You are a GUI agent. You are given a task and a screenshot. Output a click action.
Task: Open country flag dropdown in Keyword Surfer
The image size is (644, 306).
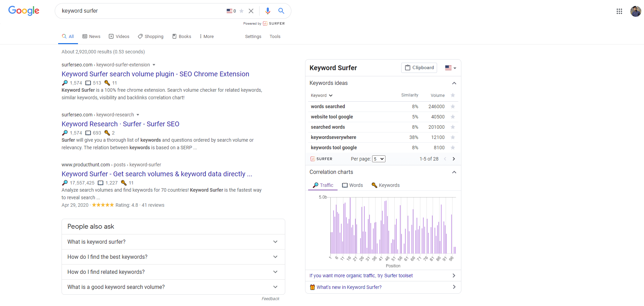click(451, 68)
